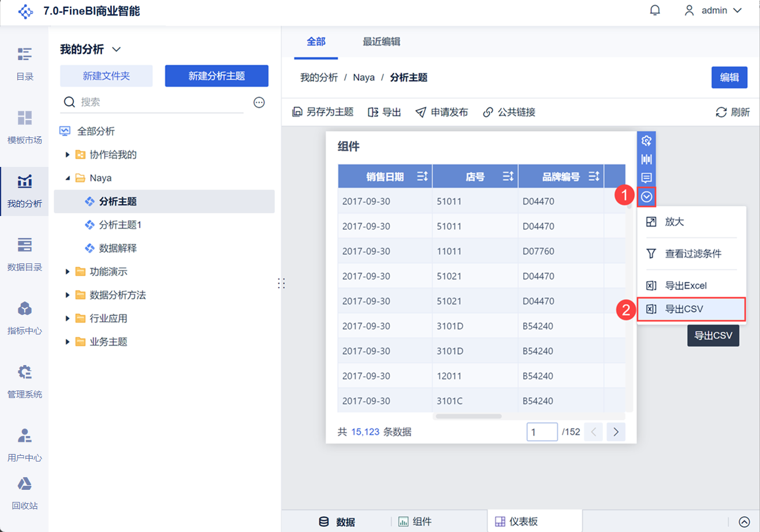Viewport: 760px width, 532px height.
Task: Click the 新建文件夹 button
Action: pyautogui.click(x=106, y=76)
